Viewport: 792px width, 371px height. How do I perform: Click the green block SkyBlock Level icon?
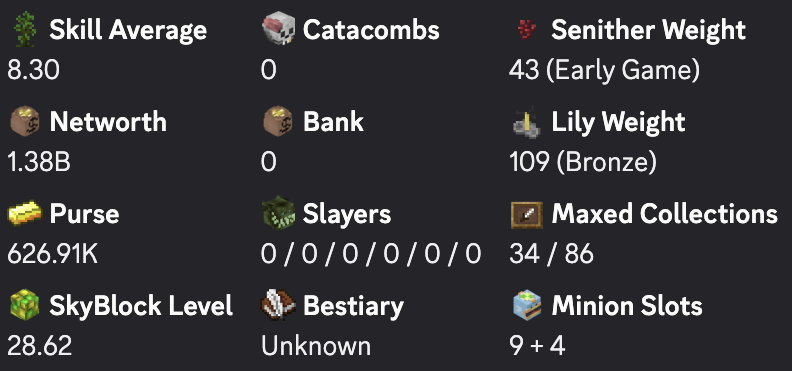(x=25, y=305)
